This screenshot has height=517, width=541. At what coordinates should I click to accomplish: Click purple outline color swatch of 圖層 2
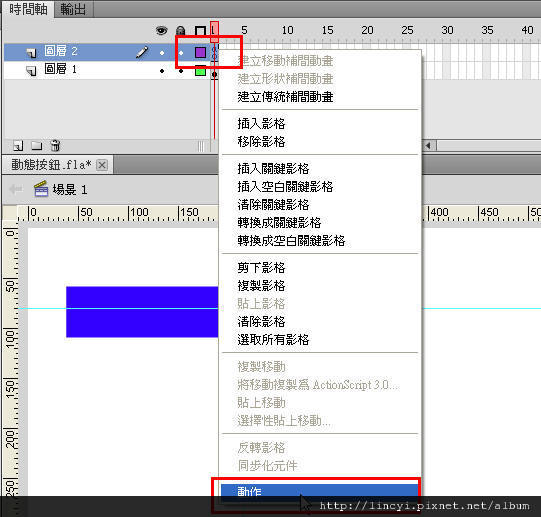[200, 52]
